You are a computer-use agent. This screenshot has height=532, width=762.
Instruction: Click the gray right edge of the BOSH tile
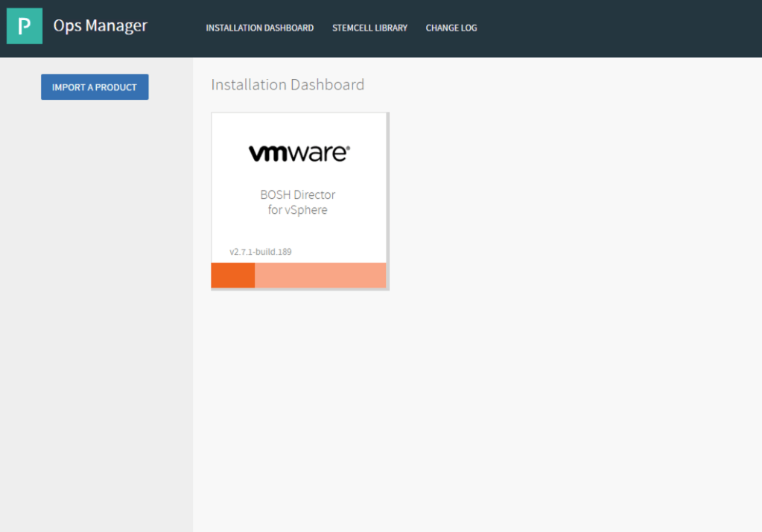pos(387,201)
